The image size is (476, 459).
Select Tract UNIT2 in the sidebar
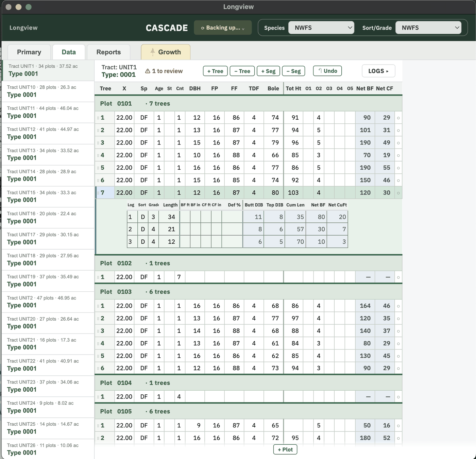tap(48, 302)
